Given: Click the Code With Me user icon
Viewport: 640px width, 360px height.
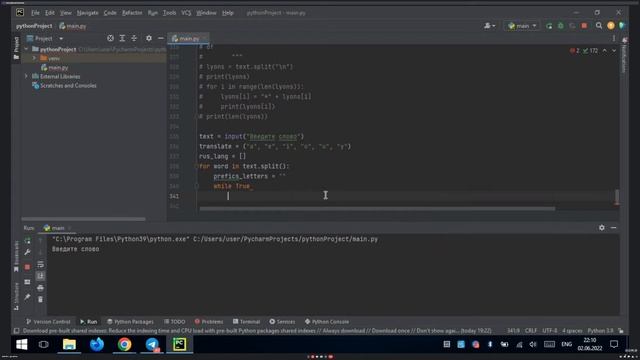Looking at the screenshot, I should (x=489, y=26).
